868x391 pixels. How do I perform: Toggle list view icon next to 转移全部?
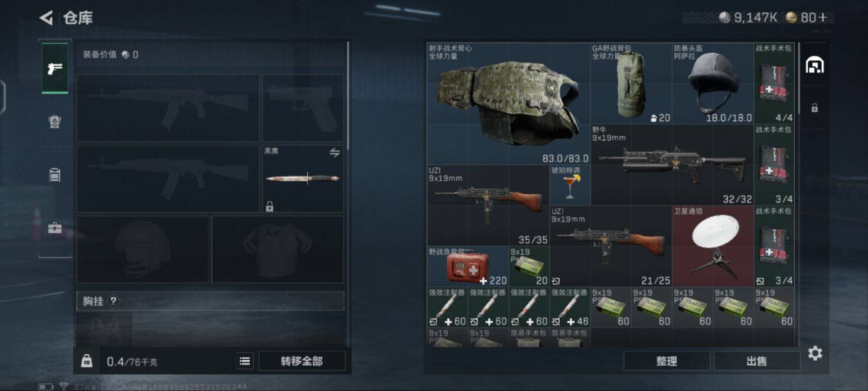coord(245,361)
